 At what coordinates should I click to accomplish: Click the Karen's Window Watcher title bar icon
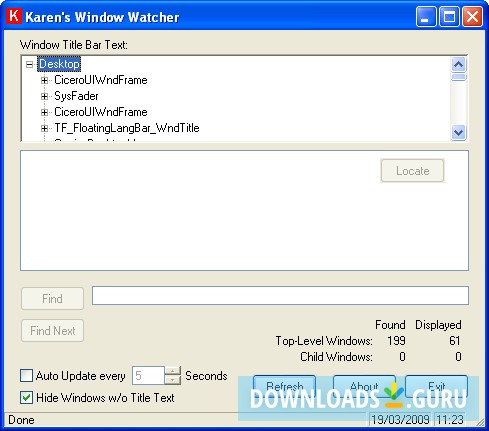14,16
